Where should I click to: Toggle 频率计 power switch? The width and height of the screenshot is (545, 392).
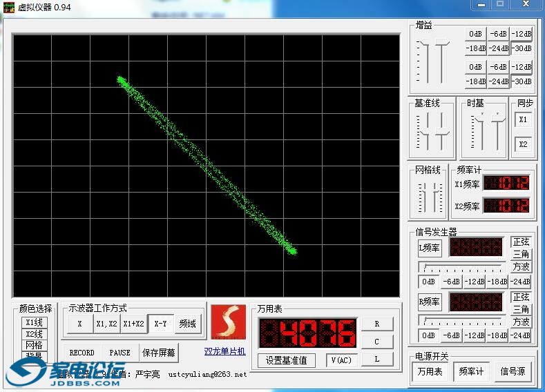coord(471,371)
